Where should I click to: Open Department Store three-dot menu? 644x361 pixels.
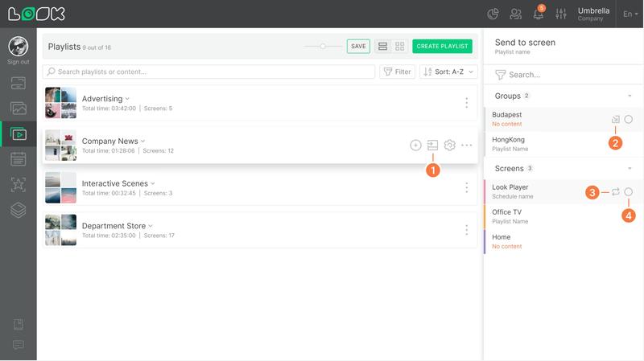tap(467, 230)
